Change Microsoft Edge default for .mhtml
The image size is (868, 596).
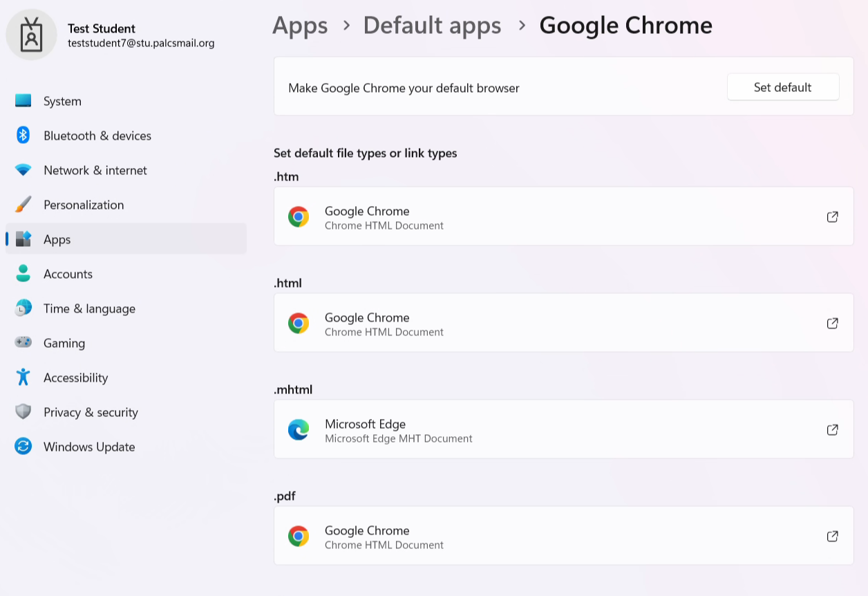564,429
